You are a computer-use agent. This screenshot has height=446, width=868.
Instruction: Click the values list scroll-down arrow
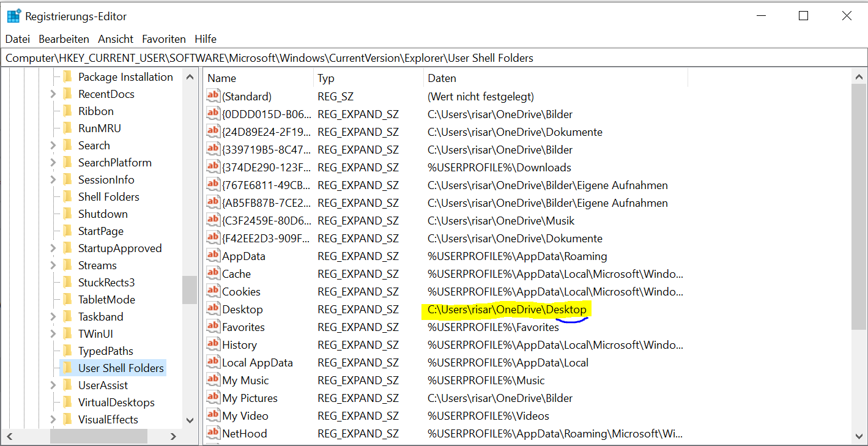(858, 436)
